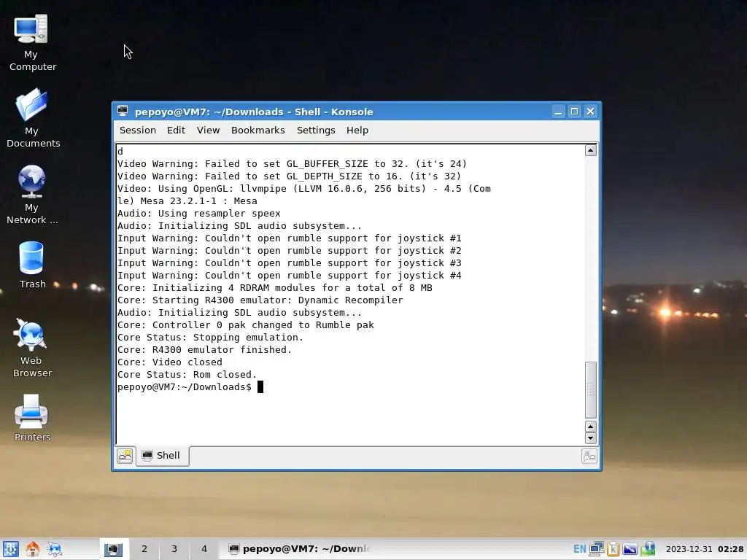This screenshot has height=560, width=747.
Task: Switch to virtual desktop 1 in pager
Action: tap(114, 549)
